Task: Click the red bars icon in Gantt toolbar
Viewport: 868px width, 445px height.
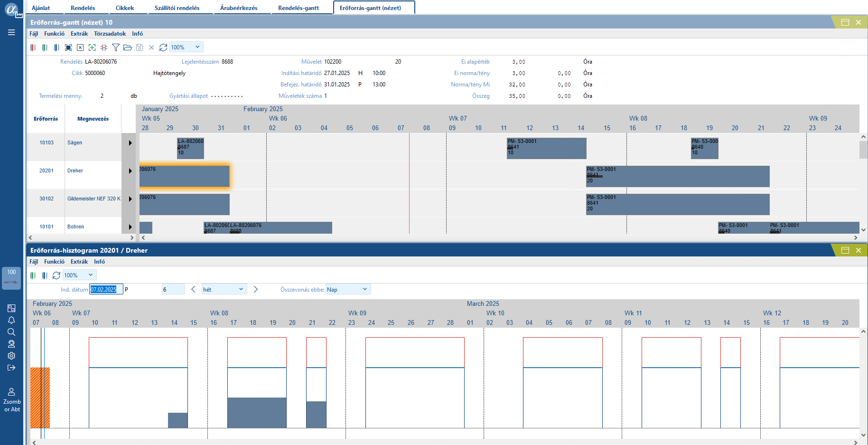Action: coord(33,47)
